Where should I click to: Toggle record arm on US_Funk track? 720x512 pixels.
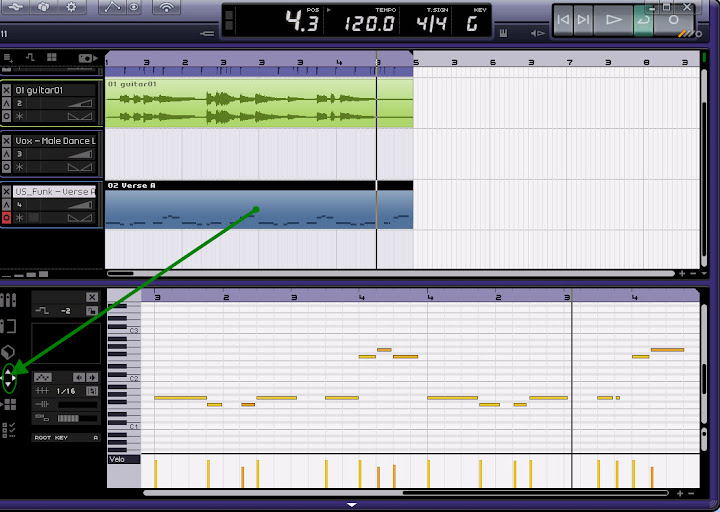7,217
